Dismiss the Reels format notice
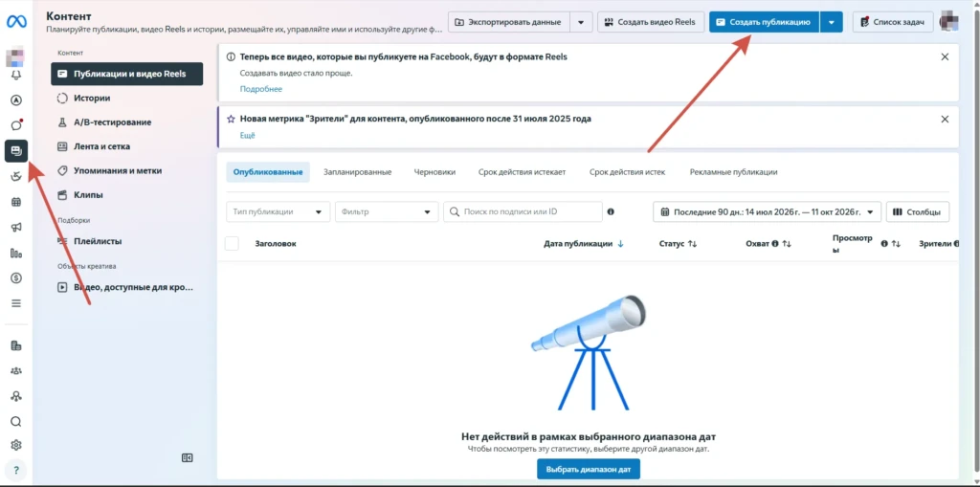 [x=945, y=56]
